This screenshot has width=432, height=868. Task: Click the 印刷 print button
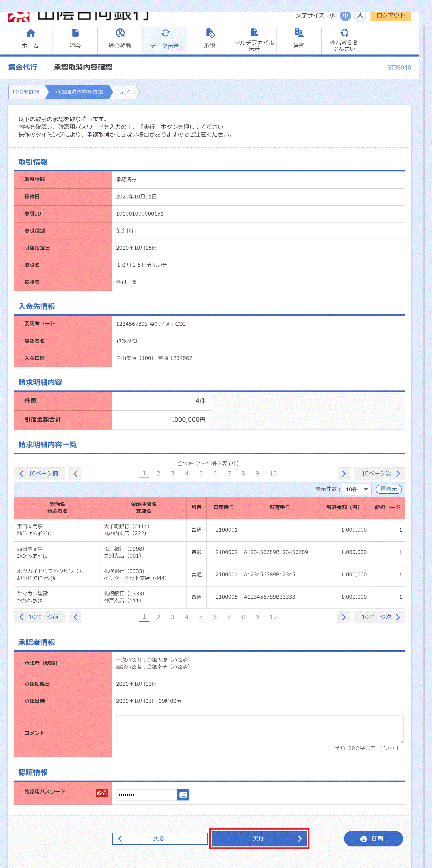(x=373, y=838)
